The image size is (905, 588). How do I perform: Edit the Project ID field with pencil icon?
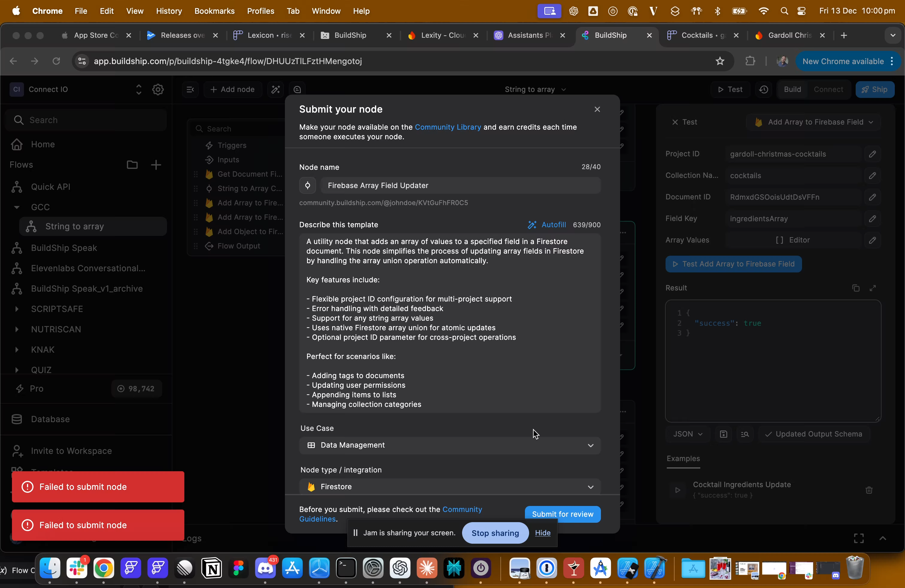872,154
